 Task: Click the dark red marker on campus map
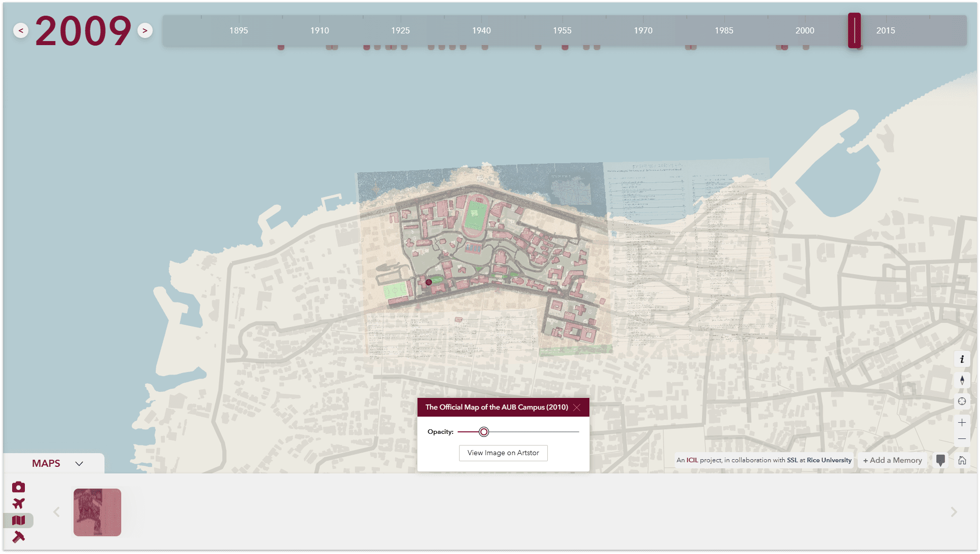pos(429,282)
